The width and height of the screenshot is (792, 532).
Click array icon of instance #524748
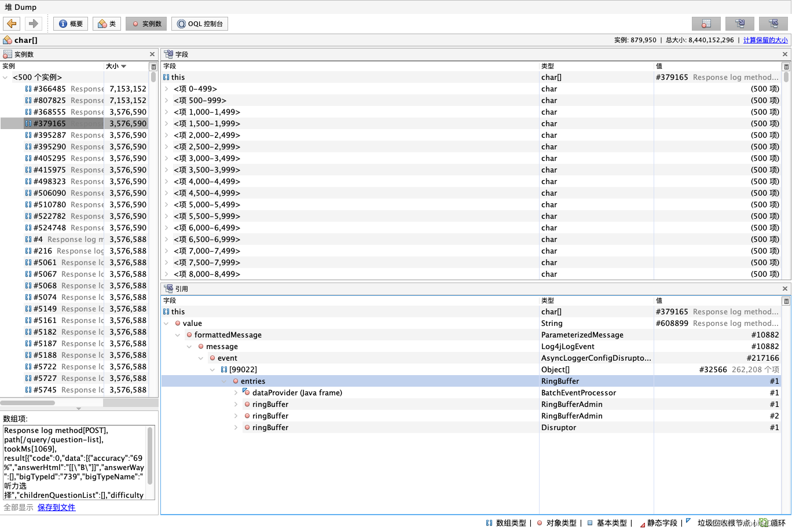(x=28, y=228)
